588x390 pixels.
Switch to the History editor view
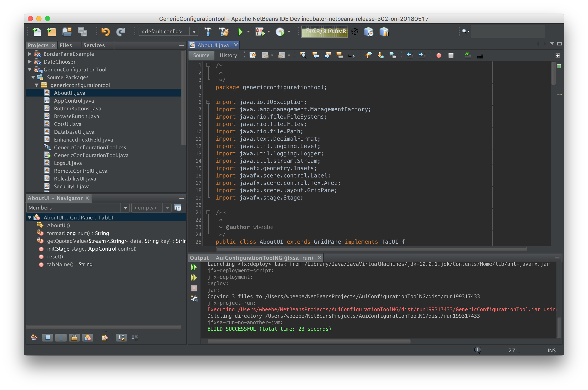coord(228,55)
